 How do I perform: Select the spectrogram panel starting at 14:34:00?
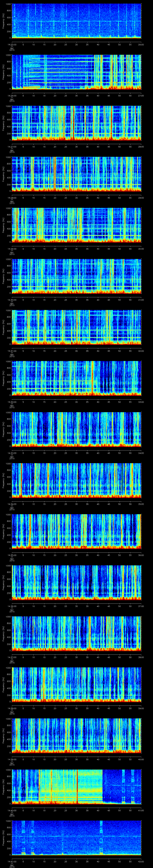(76, 480)
